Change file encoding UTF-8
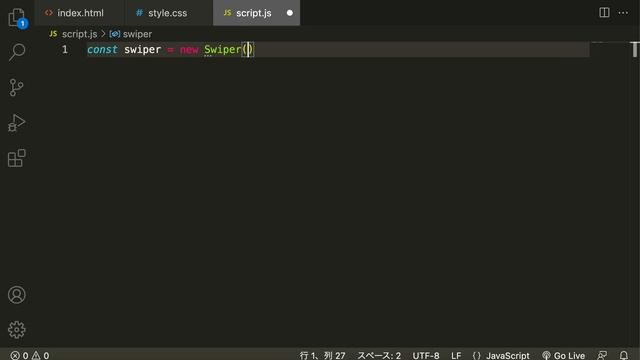The height and width of the screenshot is (360, 640). 426,356
